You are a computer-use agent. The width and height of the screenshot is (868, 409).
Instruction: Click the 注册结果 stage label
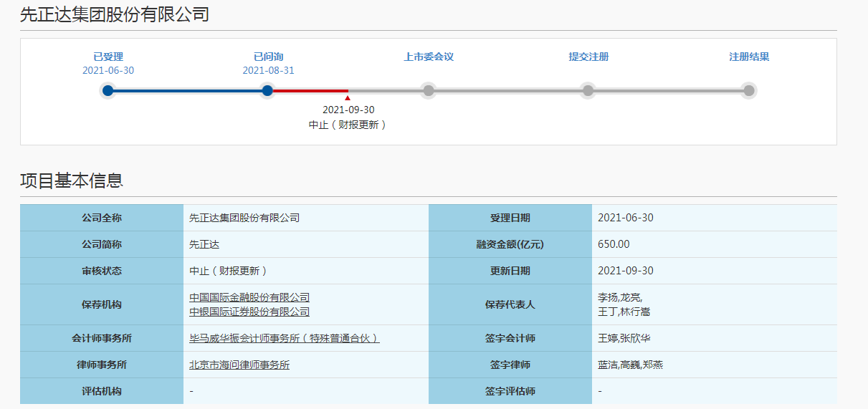tap(749, 57)
